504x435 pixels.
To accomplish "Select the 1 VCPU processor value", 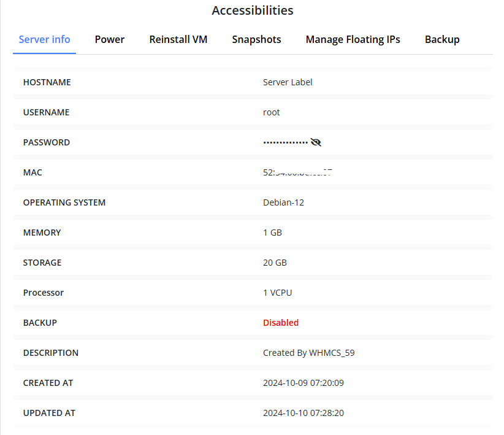I will click(x=277, y=293).
